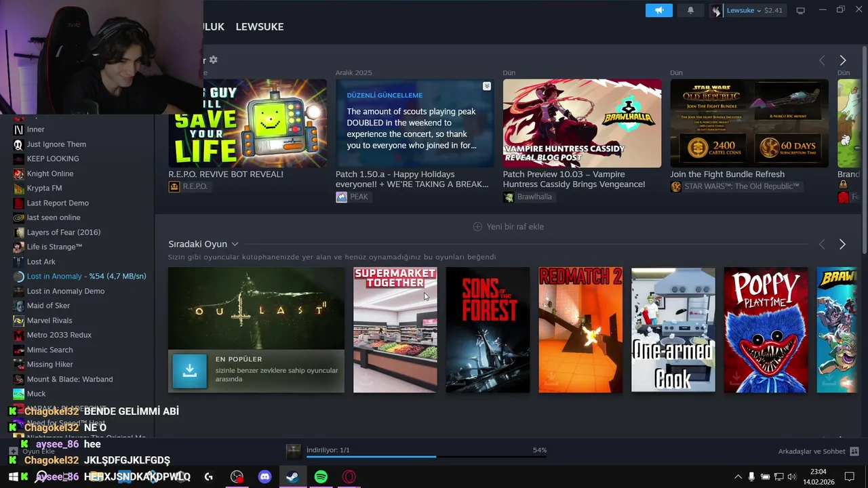Open Poppy Playtime game cover
This screenshot has width=868, height=488.
pyautogui.click(x=766, y=329)
